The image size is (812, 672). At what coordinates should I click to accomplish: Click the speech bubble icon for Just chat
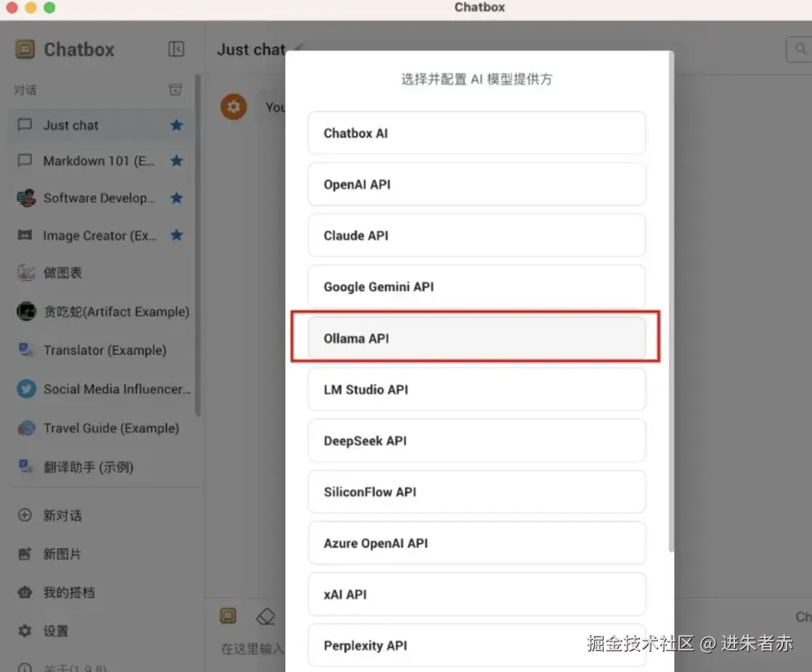25,125
